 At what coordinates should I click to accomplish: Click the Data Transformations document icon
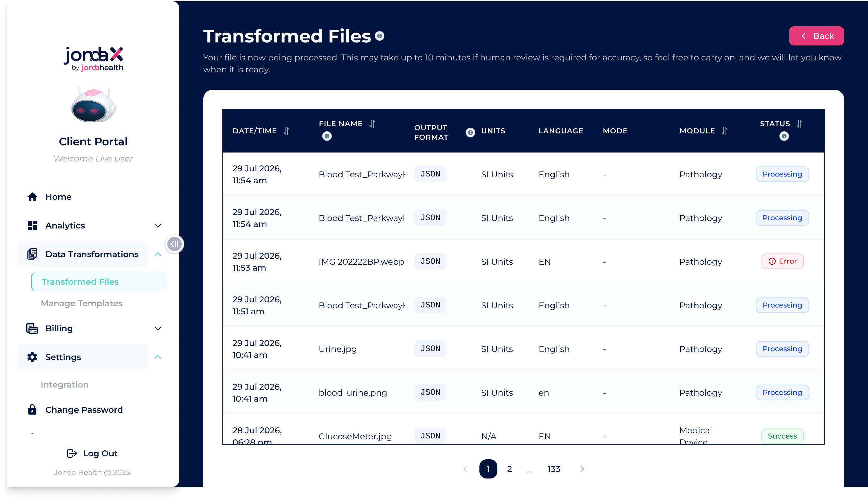[x=32, y=254]
